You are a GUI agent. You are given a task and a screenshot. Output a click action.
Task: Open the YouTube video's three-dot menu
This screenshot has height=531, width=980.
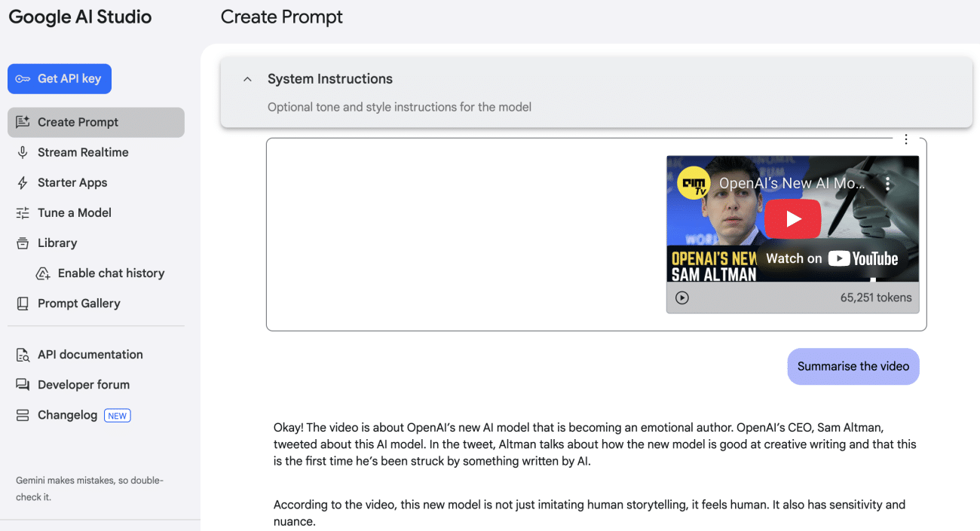pyautogui.click(x=888, y=183)
